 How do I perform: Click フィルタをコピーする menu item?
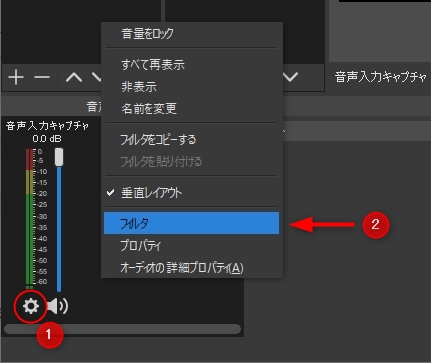[191, 139]
